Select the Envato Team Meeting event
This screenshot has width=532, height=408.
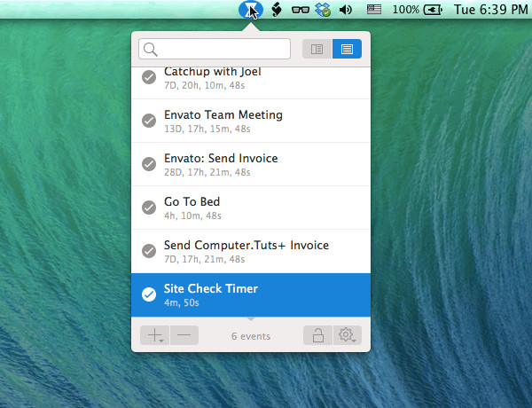point(251,121)
